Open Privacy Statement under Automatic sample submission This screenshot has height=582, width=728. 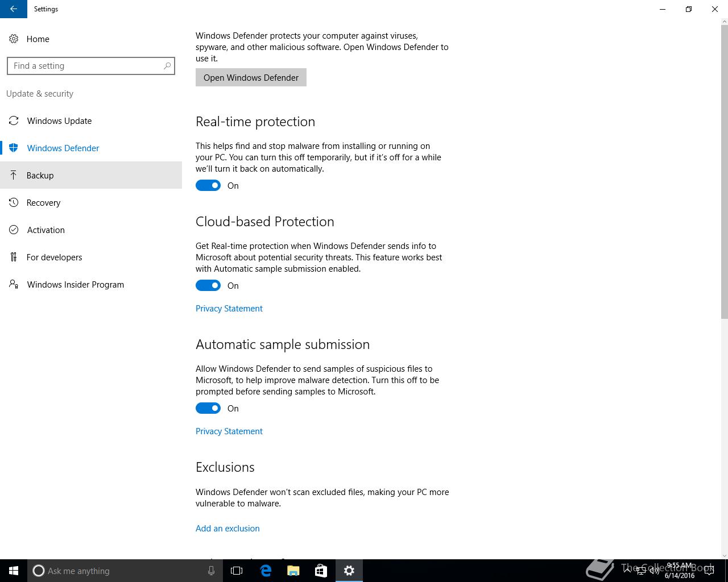(x=229, y=431)
